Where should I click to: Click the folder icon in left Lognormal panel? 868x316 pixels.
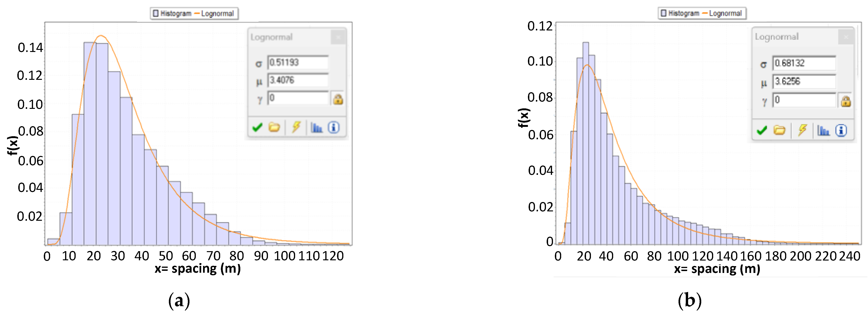[274, 127]
